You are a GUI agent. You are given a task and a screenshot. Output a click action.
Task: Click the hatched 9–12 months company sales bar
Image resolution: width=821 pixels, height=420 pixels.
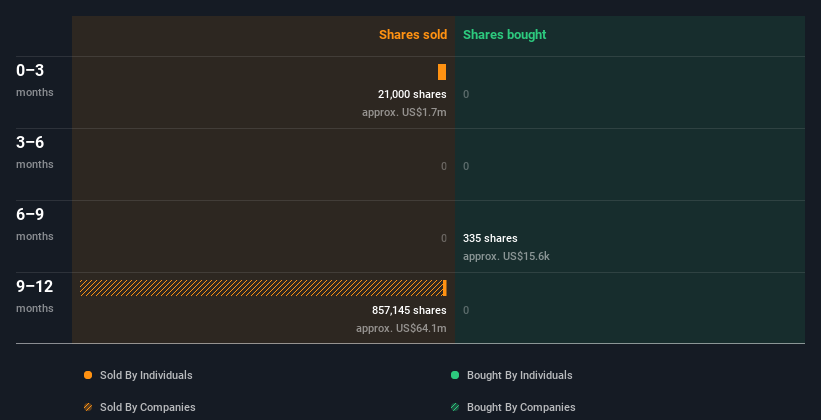(261, 288)
